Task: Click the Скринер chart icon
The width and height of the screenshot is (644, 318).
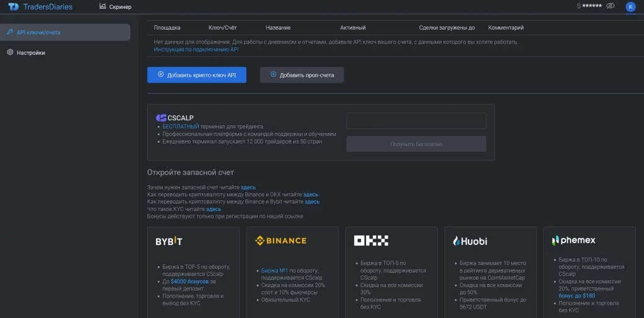Action: coord(103,6)
